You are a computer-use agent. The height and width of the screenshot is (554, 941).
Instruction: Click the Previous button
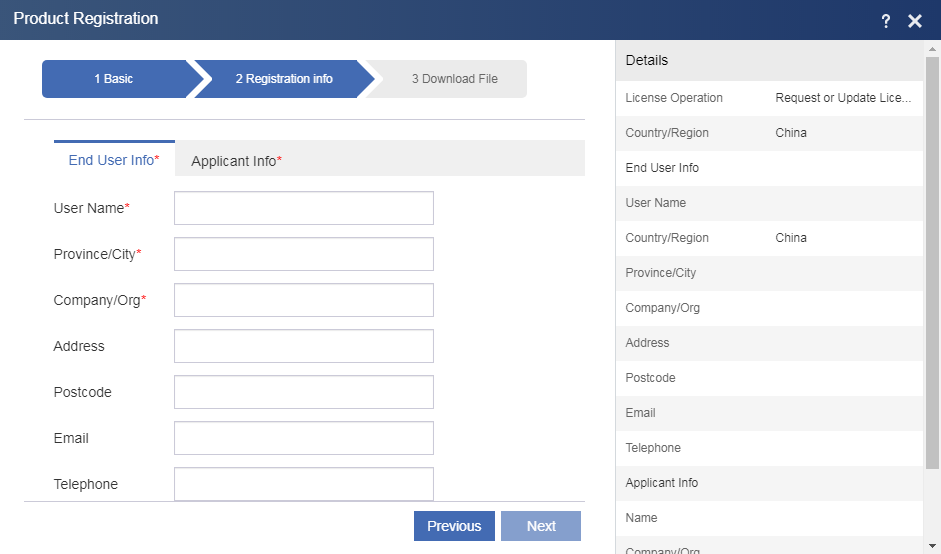[454, 526]
